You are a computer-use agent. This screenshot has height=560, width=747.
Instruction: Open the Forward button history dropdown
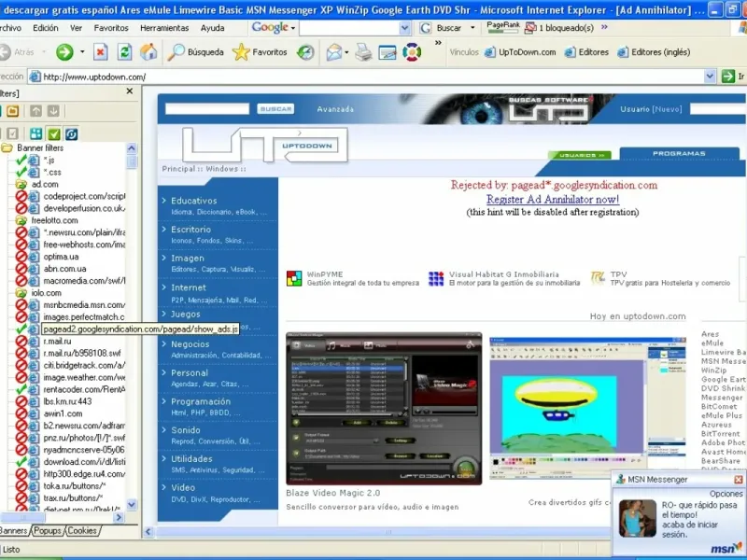tap(82, 52)
